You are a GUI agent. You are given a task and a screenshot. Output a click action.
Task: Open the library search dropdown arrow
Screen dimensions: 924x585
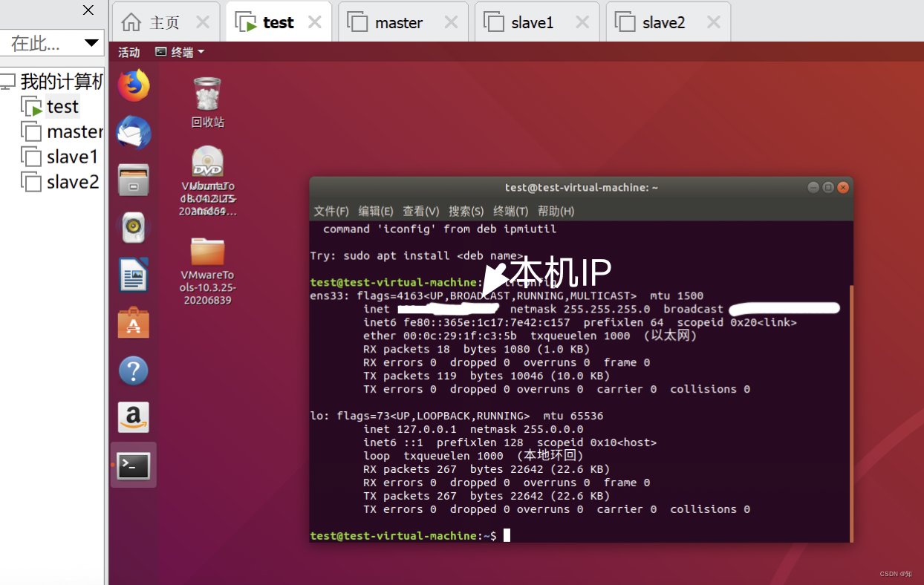(x=92, y=43)
